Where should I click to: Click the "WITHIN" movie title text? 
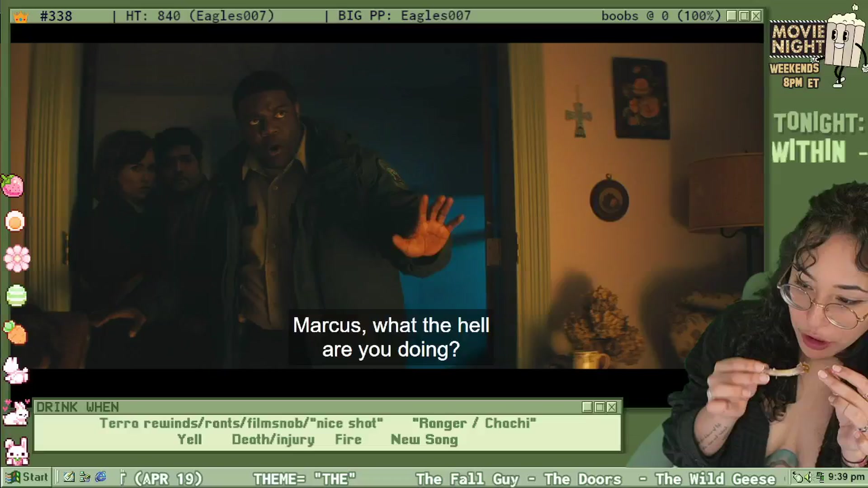808,151
